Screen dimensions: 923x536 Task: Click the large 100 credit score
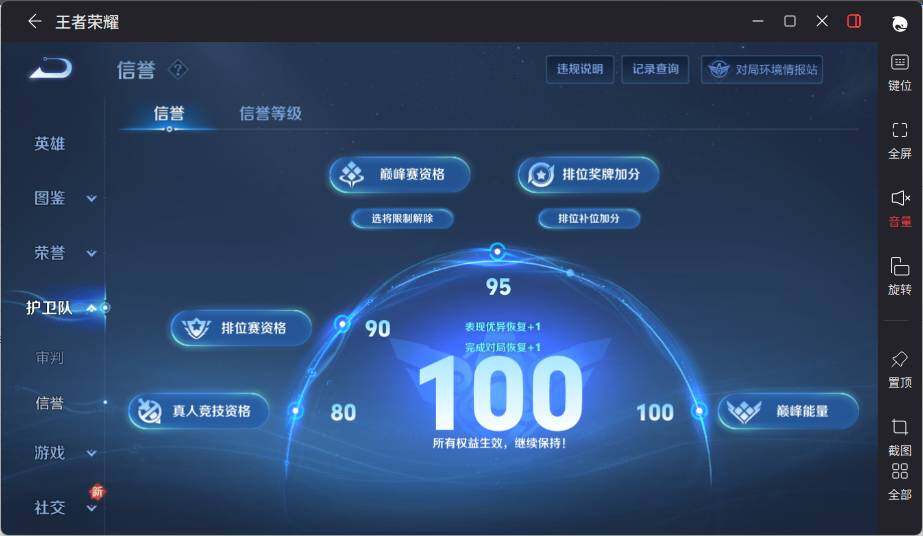[500, 393]
